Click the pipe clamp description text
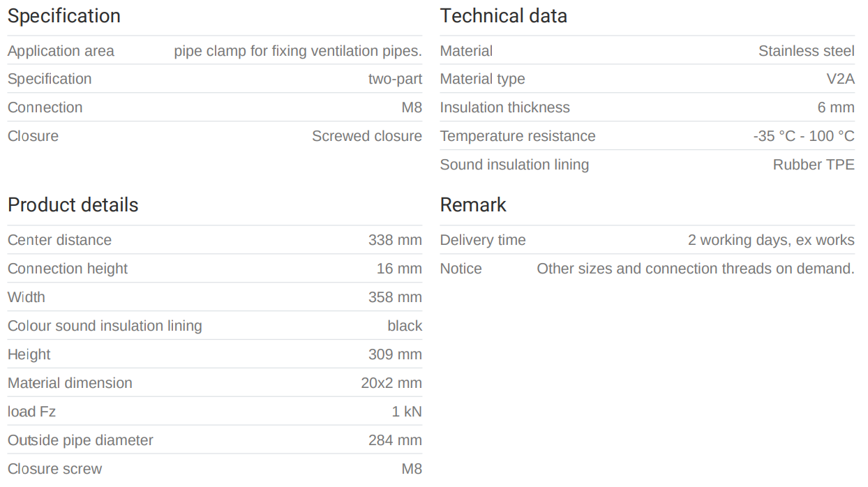The image size is (868, 487). [298, 51]
